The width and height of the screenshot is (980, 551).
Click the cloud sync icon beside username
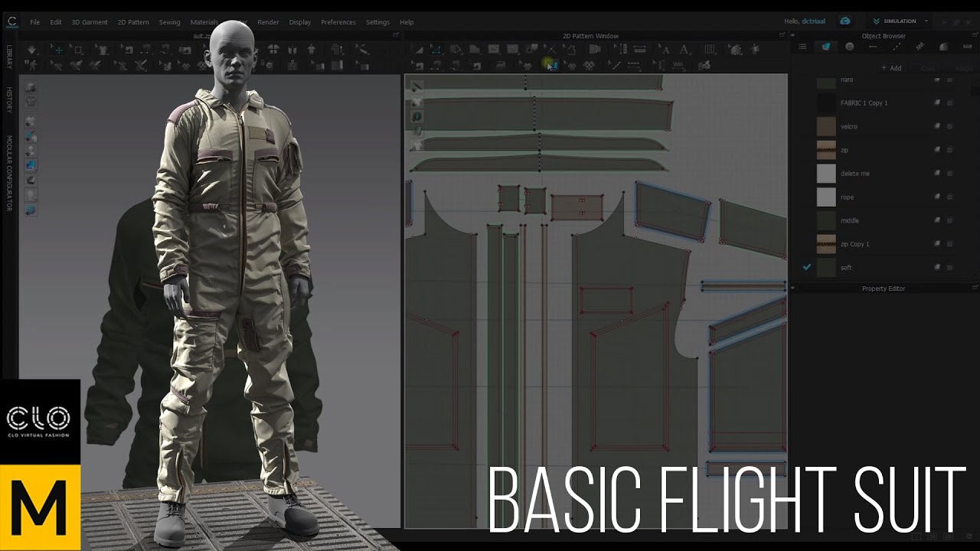pyautogui.click(x=845, y=21)
